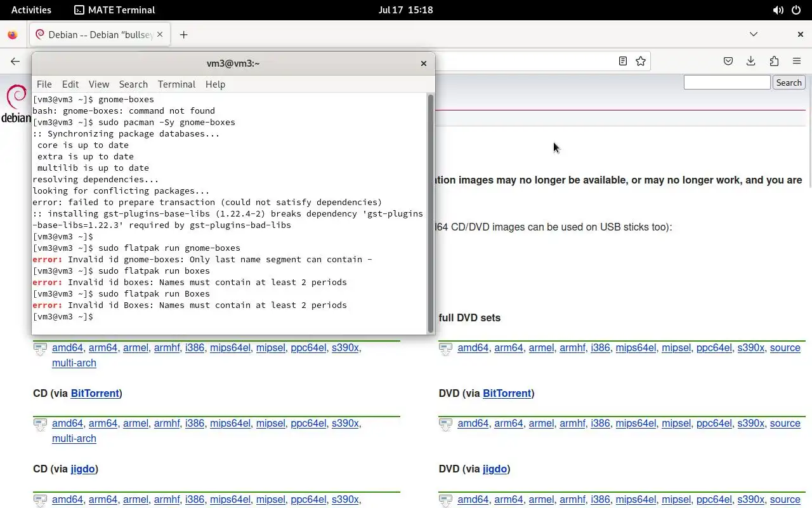Open the clock showing Jul 17 15:18
The height and width of the screenshot is (508, 812).
[405, 10]
